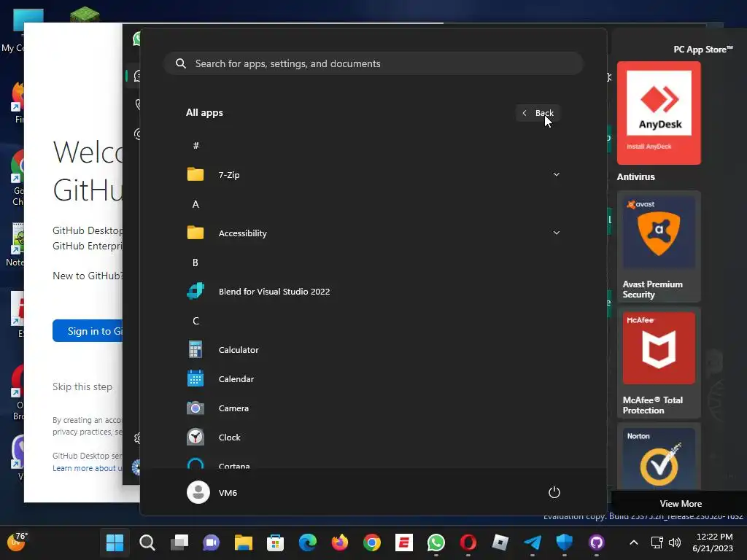This screenshot has height=560, width=747.
Task: Switch to GitHub Desktop on taskbar
Action: (597, 542)
